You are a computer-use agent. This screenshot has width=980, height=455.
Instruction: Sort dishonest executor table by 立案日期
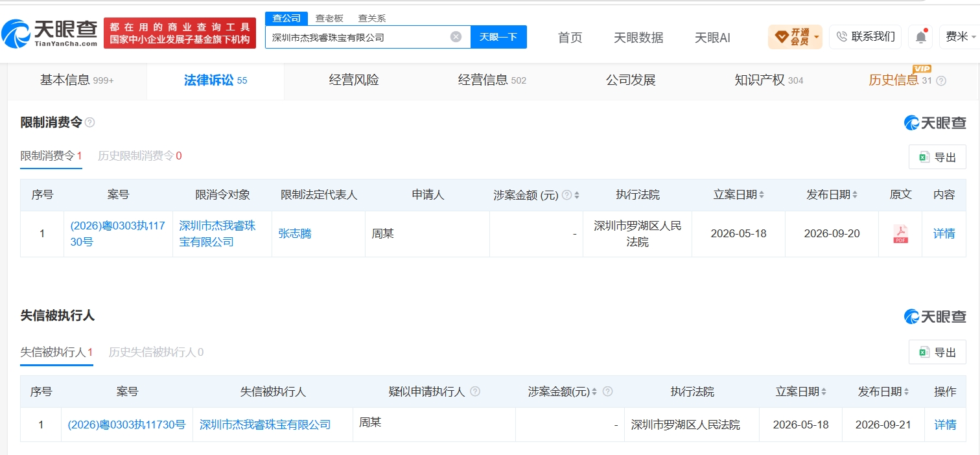coord(824,391)
